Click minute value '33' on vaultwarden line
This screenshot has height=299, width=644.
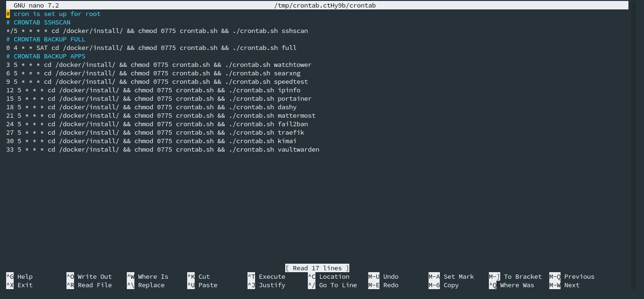click(x=10, y=149)
